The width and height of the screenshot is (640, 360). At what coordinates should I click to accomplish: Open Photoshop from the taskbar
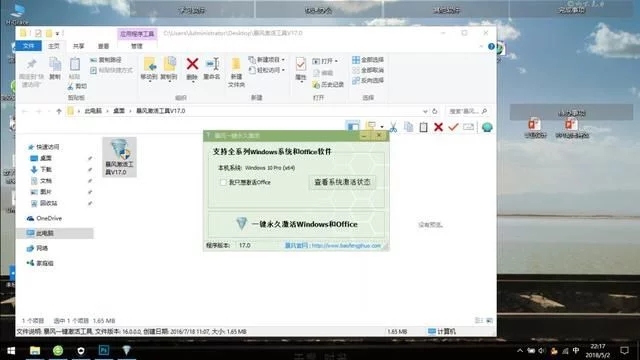pyautogui.click(x=104, y=350)
